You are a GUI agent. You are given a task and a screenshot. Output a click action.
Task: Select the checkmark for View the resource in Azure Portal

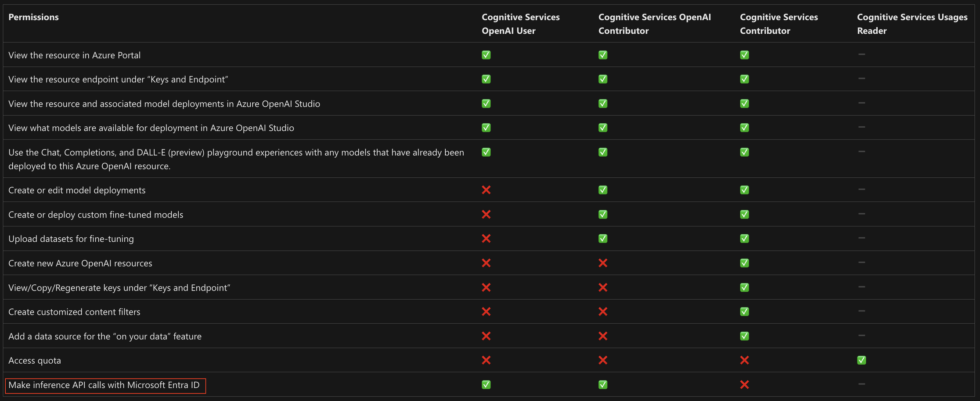point(486,55)
